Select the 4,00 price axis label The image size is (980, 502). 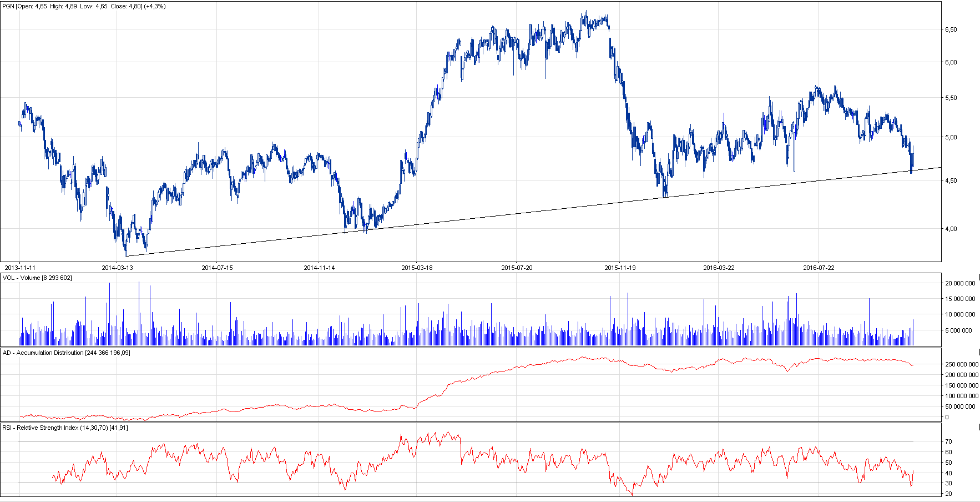(x=951, y=229)
